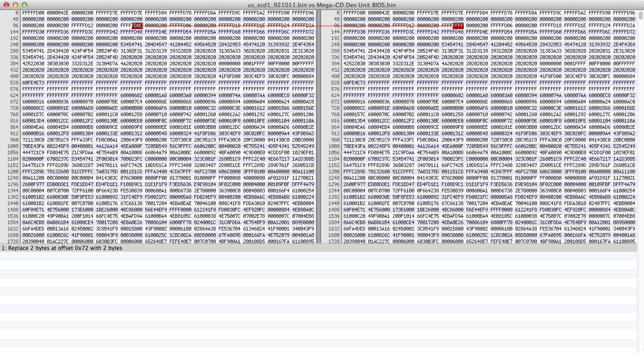Click line number 48 in the left pane gutter
Image resolution: width=644 pixels, height=353 pixels.
16,20
